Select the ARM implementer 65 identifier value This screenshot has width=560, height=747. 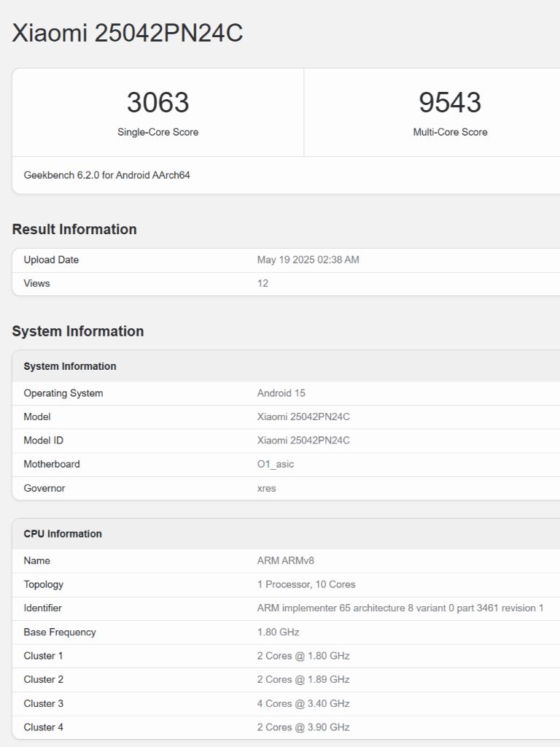[400, 608]
